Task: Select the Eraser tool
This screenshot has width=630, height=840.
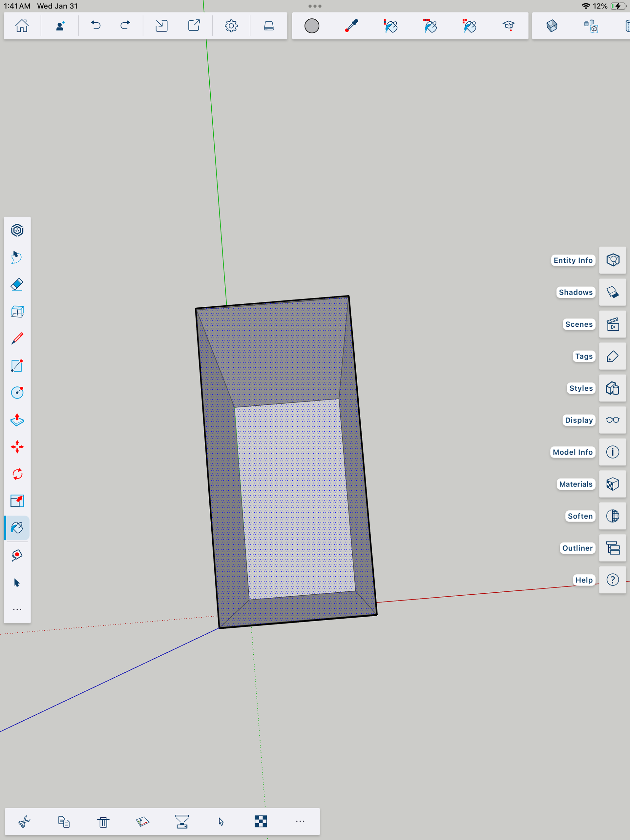Action: pyautogui.click(x=17, y=284)
